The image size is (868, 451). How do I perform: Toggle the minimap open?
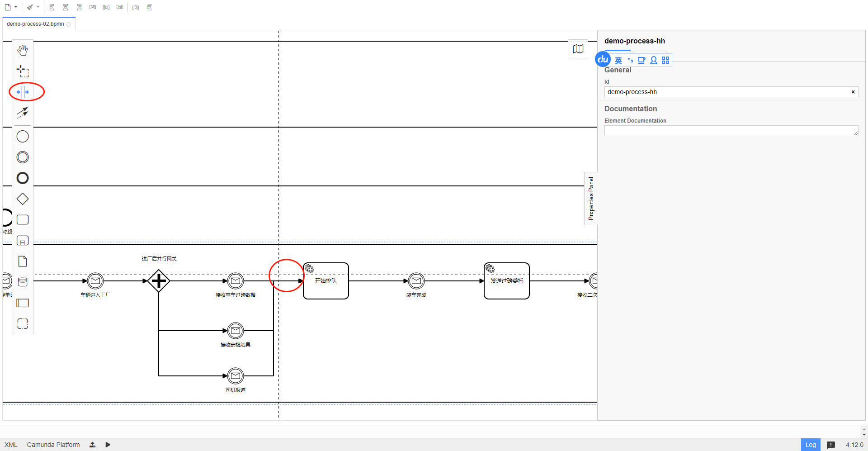click(x=578, y=49)
